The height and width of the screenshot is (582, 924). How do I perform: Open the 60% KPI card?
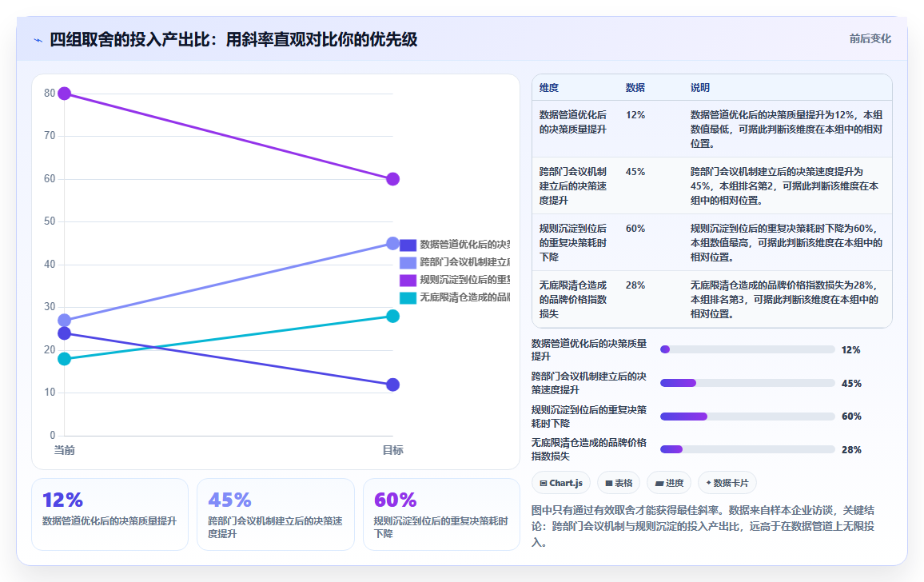441,514
